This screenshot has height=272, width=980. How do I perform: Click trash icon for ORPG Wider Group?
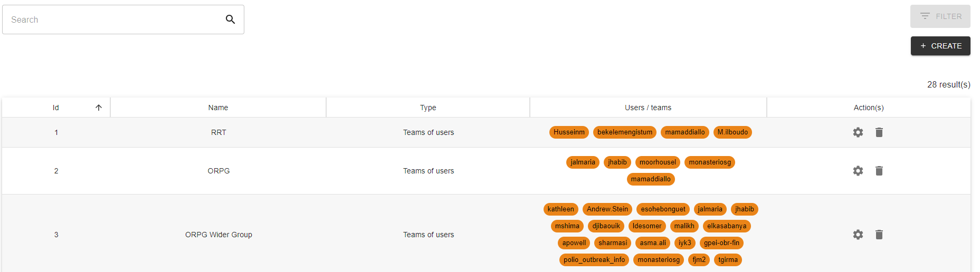[x=879, y=235]
